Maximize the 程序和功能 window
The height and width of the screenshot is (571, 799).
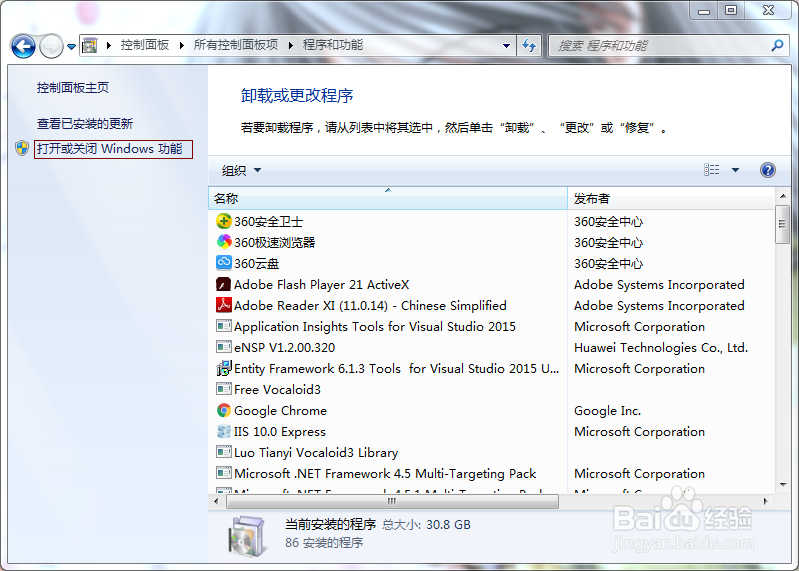(731, 10)
